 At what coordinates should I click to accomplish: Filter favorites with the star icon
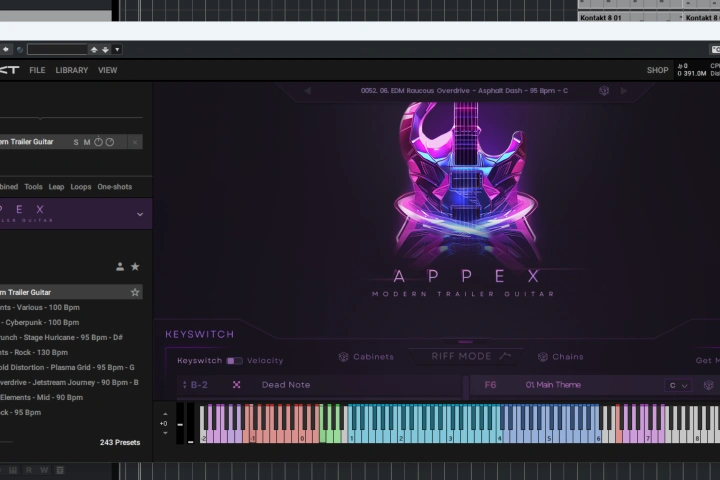coord(135,266)
